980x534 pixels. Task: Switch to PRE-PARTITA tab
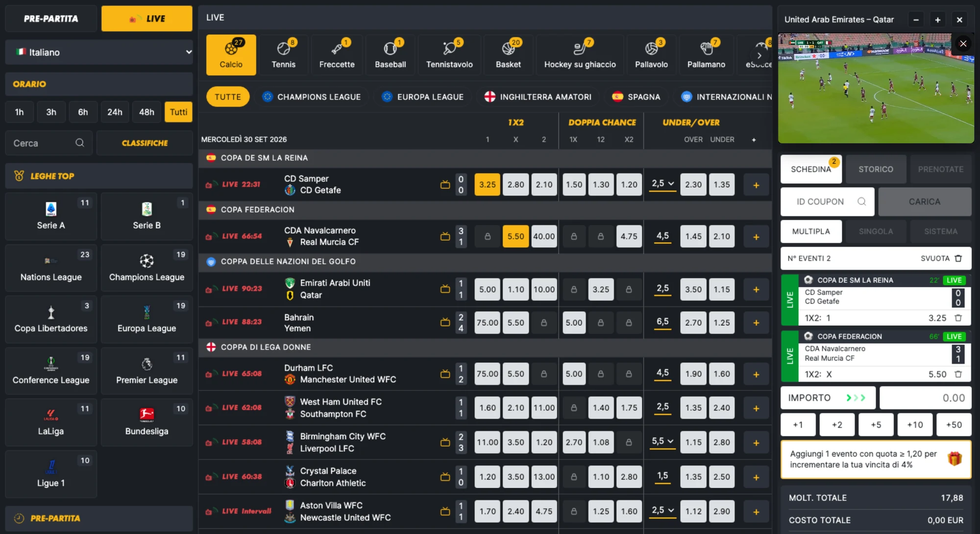click(x=51, y=19)
